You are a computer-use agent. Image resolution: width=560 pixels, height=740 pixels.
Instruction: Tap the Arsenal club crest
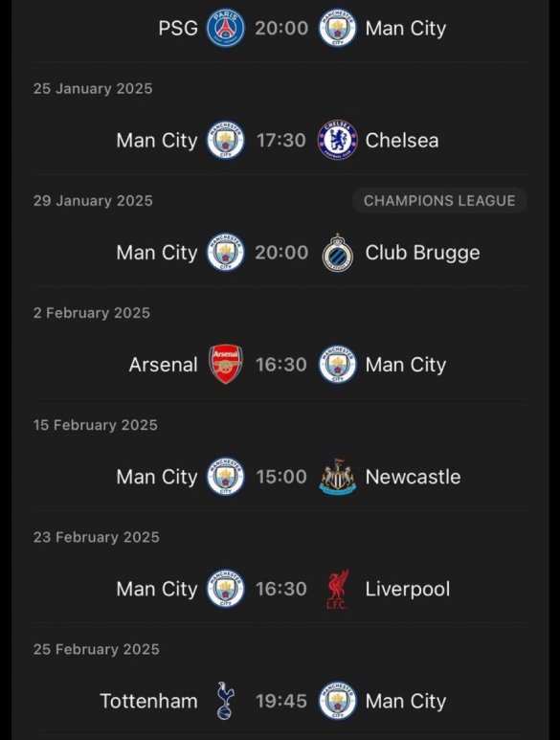tap(226, 365)
